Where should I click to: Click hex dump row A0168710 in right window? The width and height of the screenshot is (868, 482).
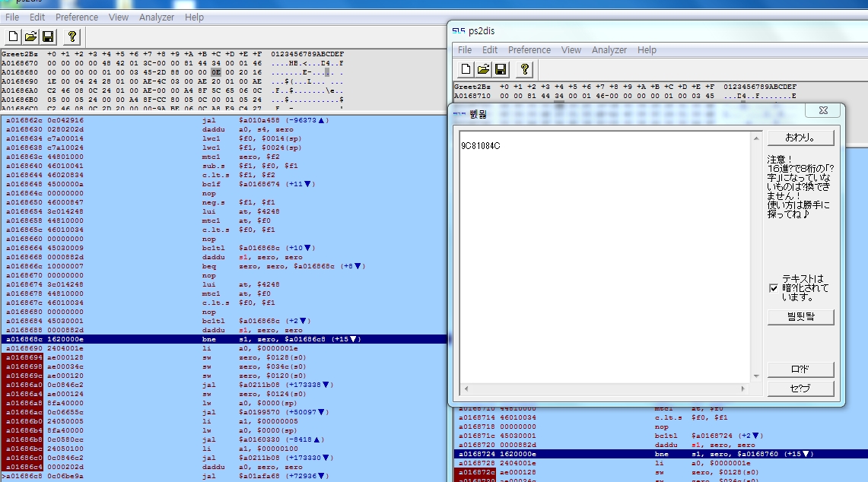(x=625, y=96)
